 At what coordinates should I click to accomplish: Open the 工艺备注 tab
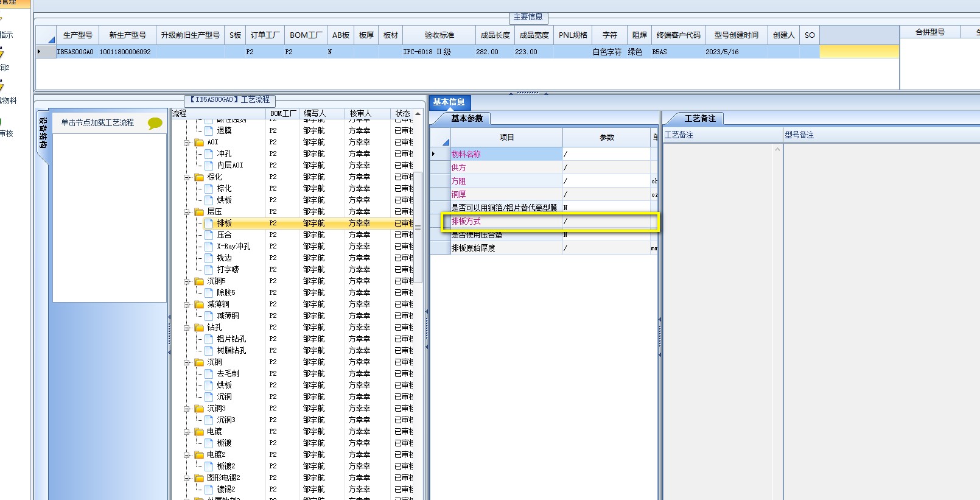700,118
